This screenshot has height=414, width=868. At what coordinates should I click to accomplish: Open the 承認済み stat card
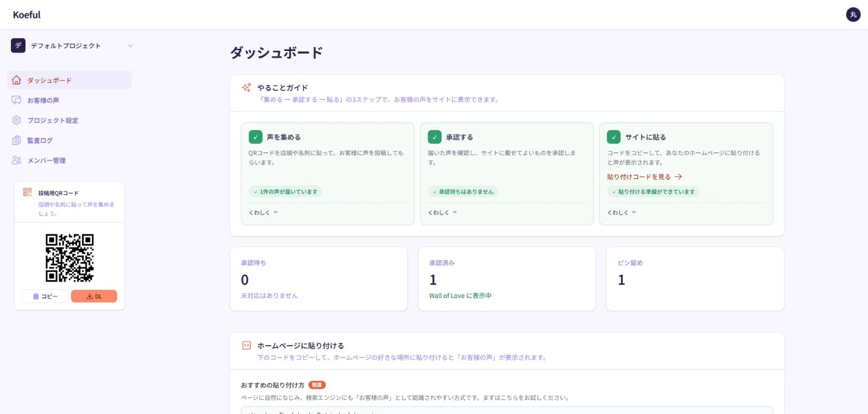(507, 279)
